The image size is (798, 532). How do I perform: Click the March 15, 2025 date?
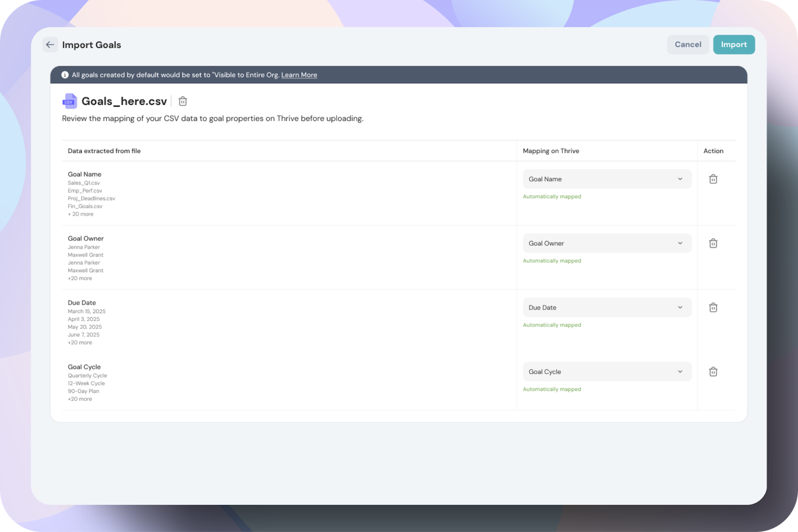pyautogui.click(x=87, y=312)
